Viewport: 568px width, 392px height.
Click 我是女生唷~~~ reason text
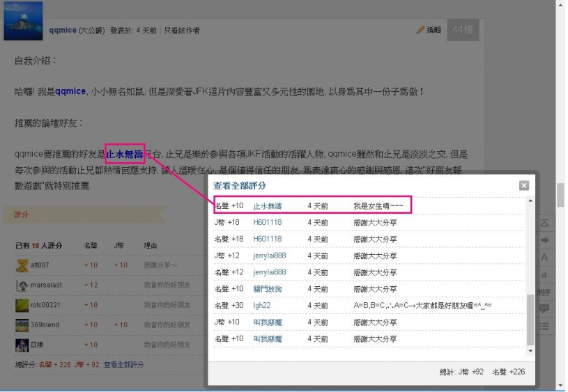pyautogui.click(x=378, y=206)
